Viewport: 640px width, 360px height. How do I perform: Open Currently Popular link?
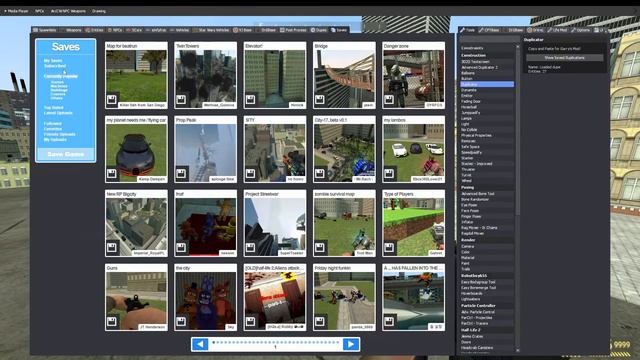point(60,76)
